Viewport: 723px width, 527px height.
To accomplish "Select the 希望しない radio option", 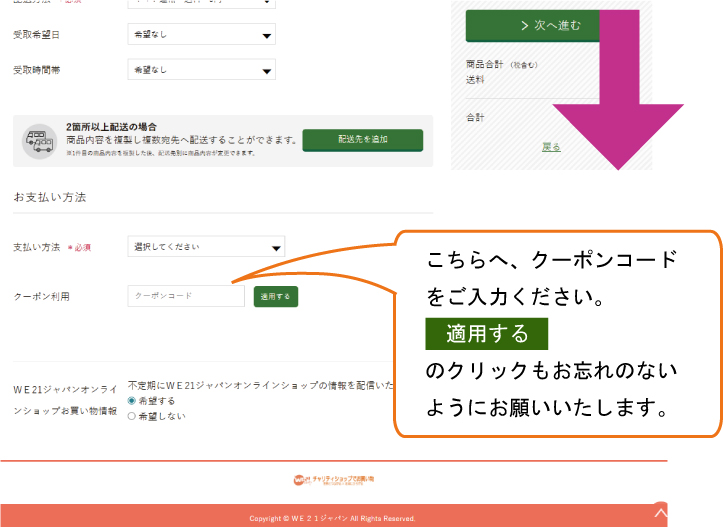I will pos(132,415).
